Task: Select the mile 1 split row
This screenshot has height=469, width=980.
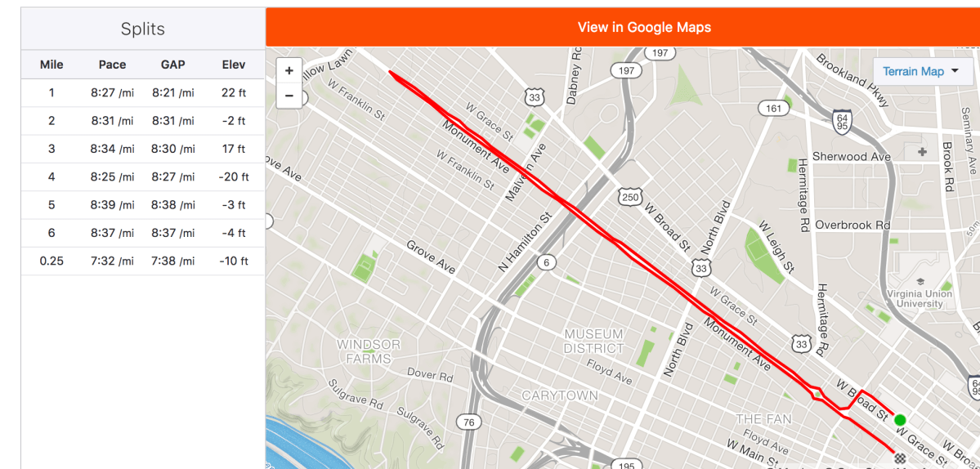Action: click(x=143, y=93)
